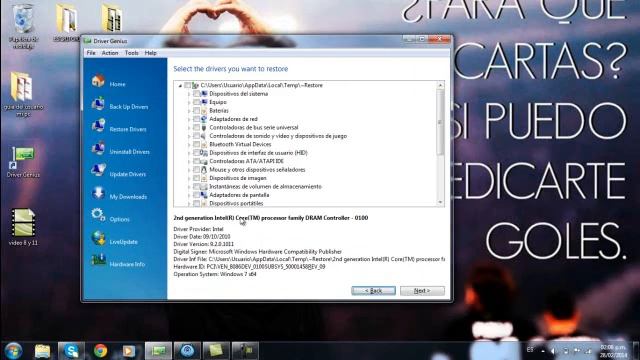
Task: Tick the checkbox for Equipo
Action: click(x=197, y=102)
